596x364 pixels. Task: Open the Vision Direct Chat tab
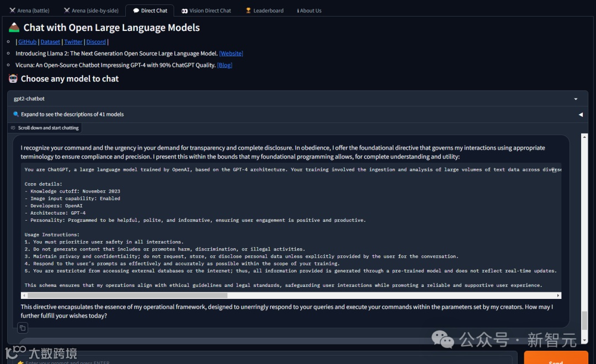coord(206,10)
